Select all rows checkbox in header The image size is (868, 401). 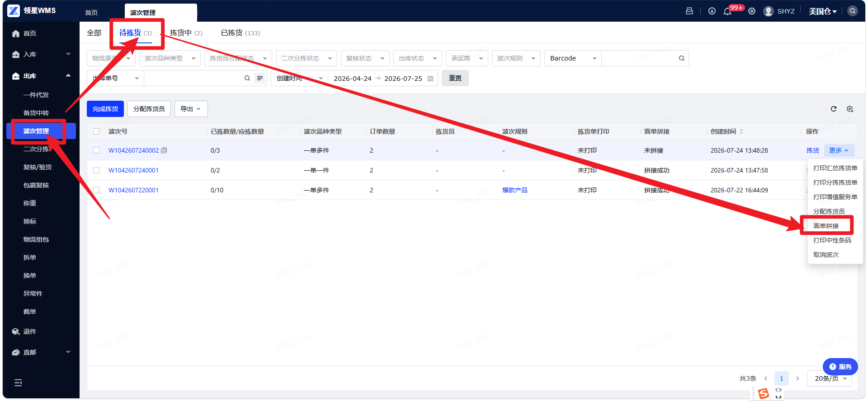tap(96, 131)
